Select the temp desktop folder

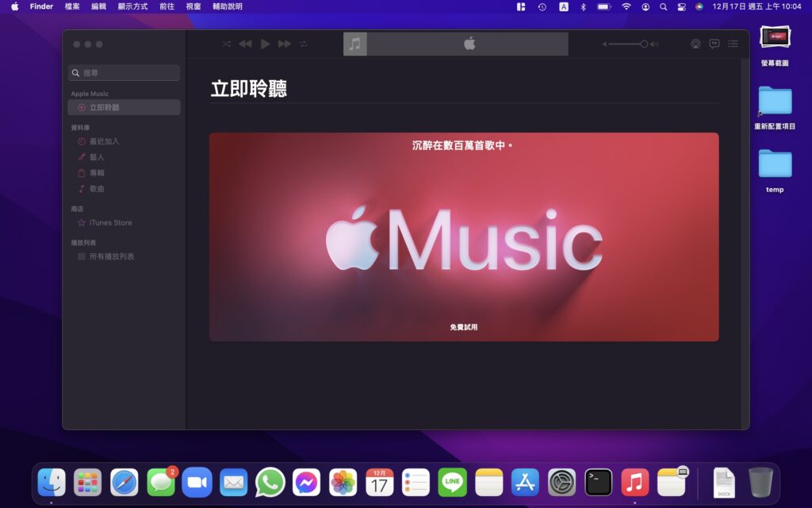[x=775, y=171]
